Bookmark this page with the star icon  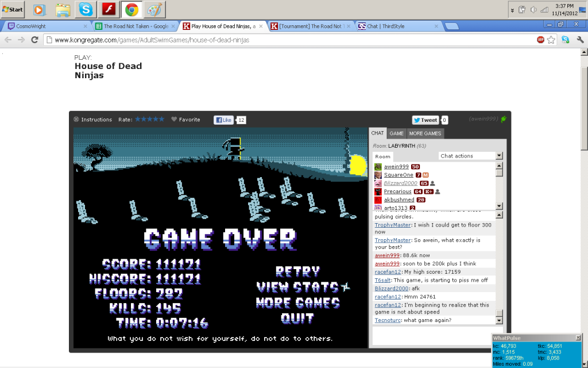(x=551, y=40)
